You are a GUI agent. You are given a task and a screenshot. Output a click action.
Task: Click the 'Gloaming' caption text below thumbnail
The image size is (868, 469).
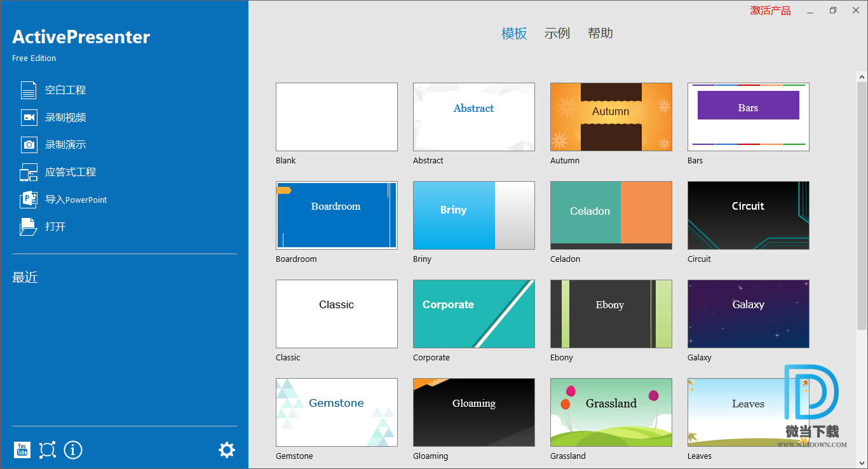[x=431, y=456]
